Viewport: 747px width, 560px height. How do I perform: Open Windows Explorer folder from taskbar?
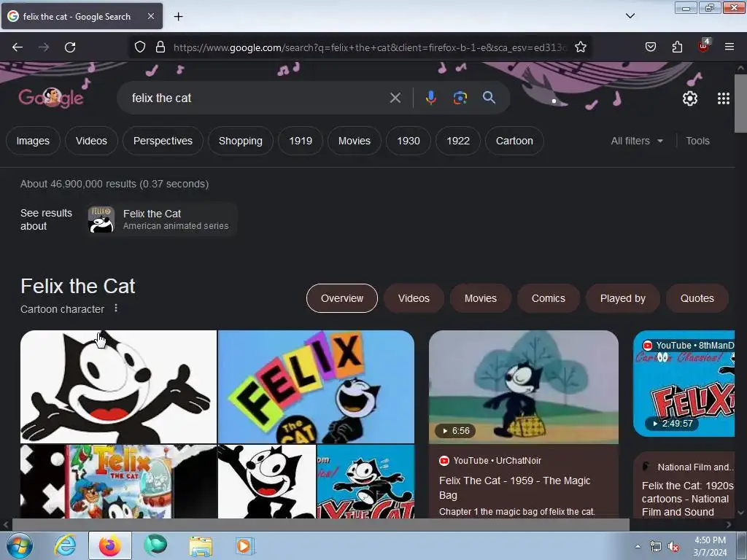[201, 545]
